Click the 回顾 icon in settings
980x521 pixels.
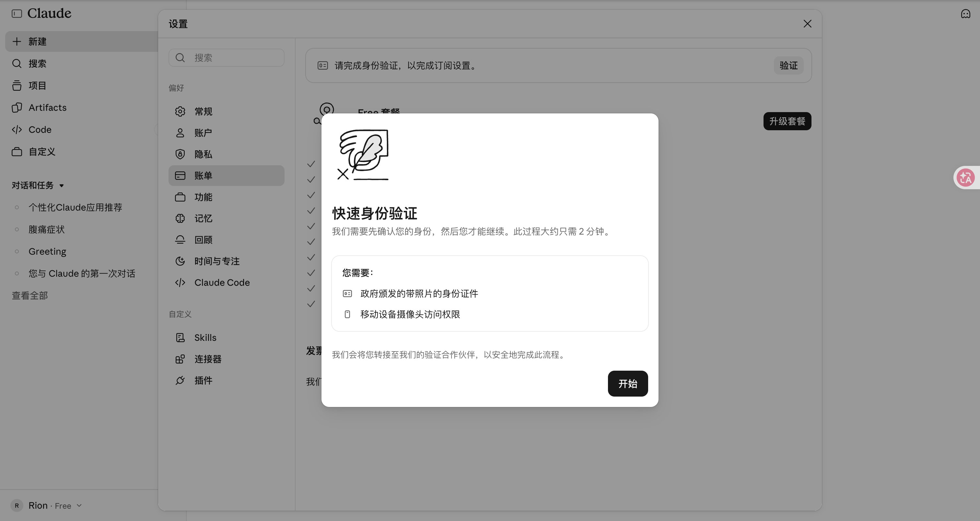(x=180, y=239)
